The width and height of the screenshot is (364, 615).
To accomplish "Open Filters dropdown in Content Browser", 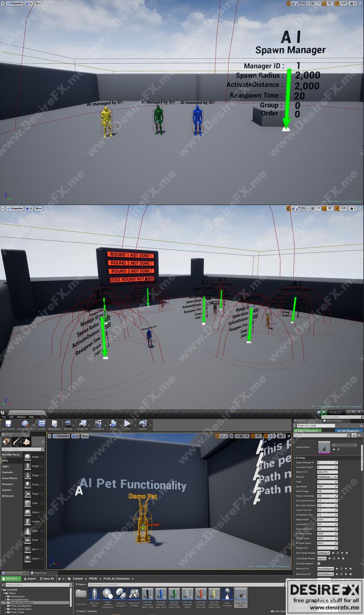I will coord(81,584).
